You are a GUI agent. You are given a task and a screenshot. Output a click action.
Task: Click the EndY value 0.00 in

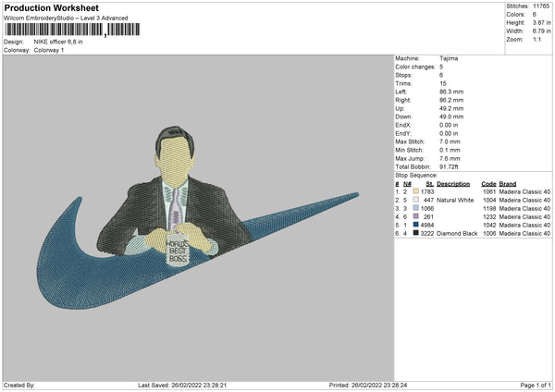449,134
